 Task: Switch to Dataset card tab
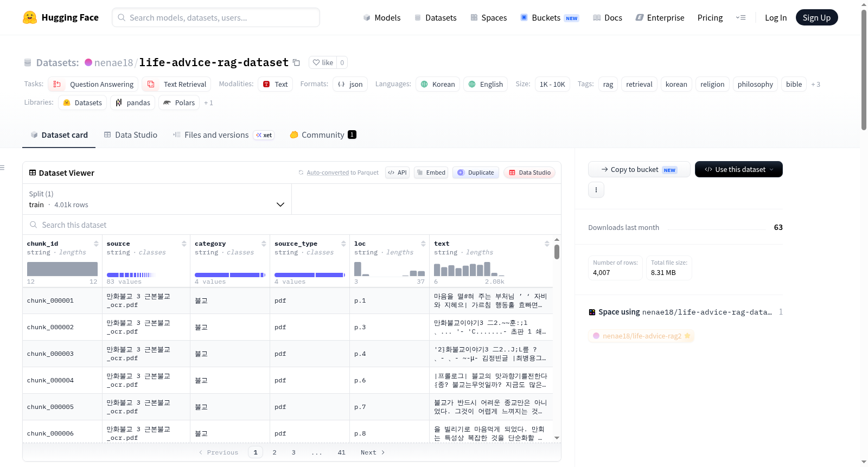point(59,135)
